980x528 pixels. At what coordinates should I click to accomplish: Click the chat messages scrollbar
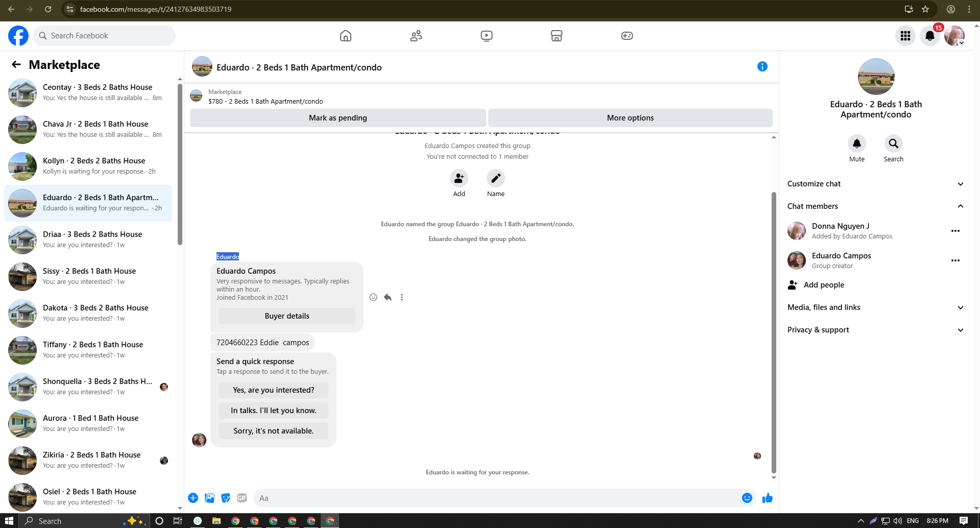774,332
